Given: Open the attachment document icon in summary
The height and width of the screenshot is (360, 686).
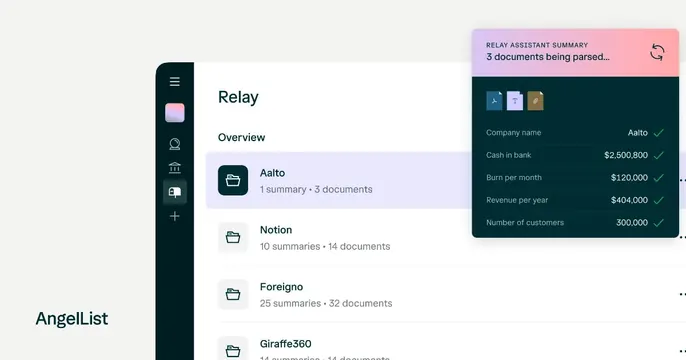Looking at the screenshot, I should pyautogui.click(x=535, y=101).
